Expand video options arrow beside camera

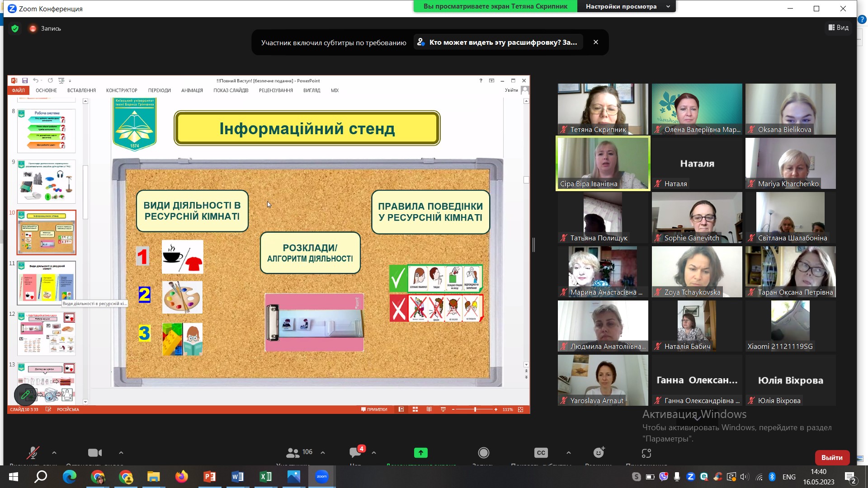tap(121, 453)
